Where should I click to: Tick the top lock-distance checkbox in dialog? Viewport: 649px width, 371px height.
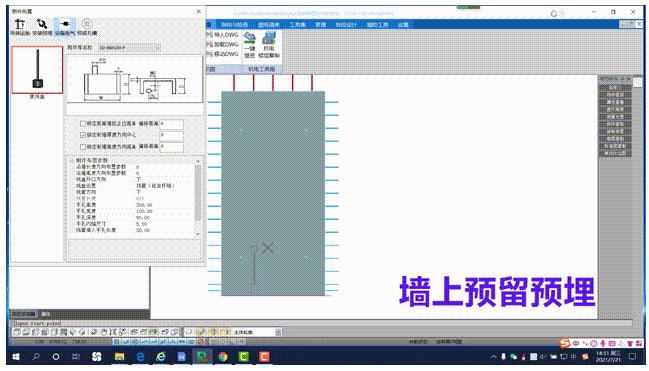83,123
